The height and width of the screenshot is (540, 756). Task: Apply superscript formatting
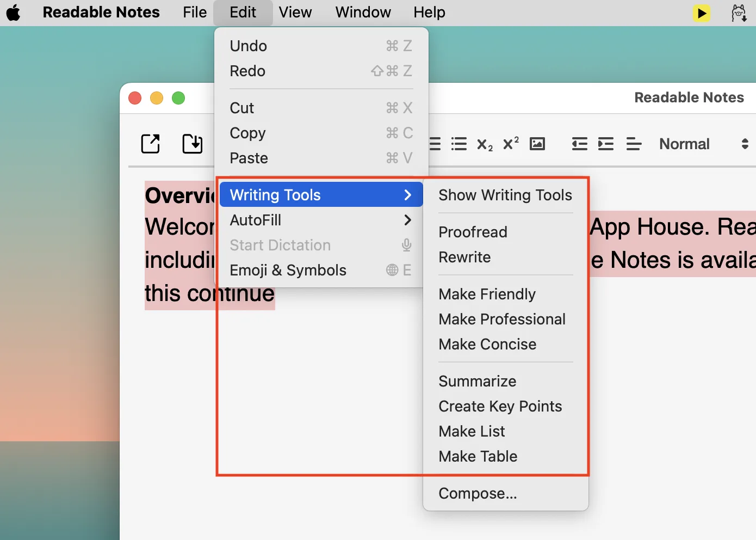[x=510, y=144]
